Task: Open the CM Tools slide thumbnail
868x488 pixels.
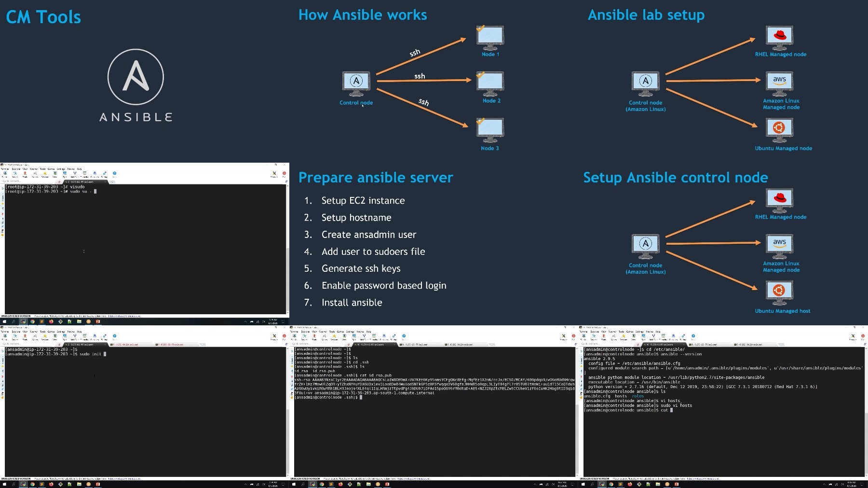Action: coord(145,81)
